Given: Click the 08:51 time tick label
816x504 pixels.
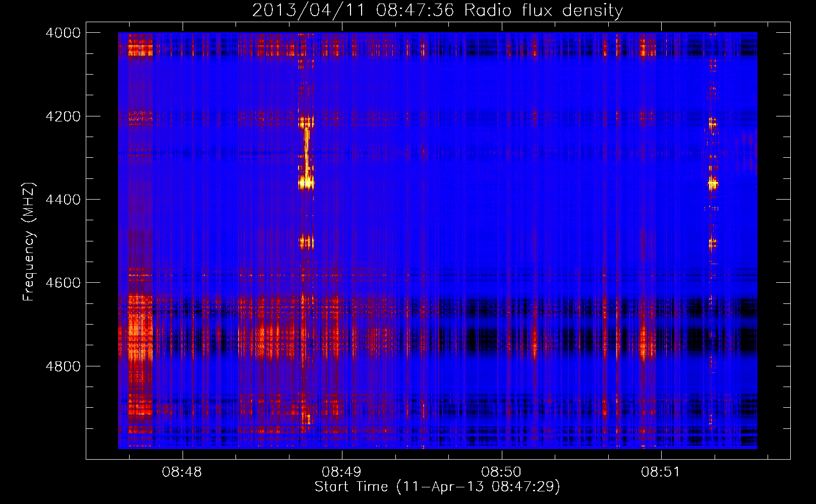Looking at the screenshot, I should [661, 472].
